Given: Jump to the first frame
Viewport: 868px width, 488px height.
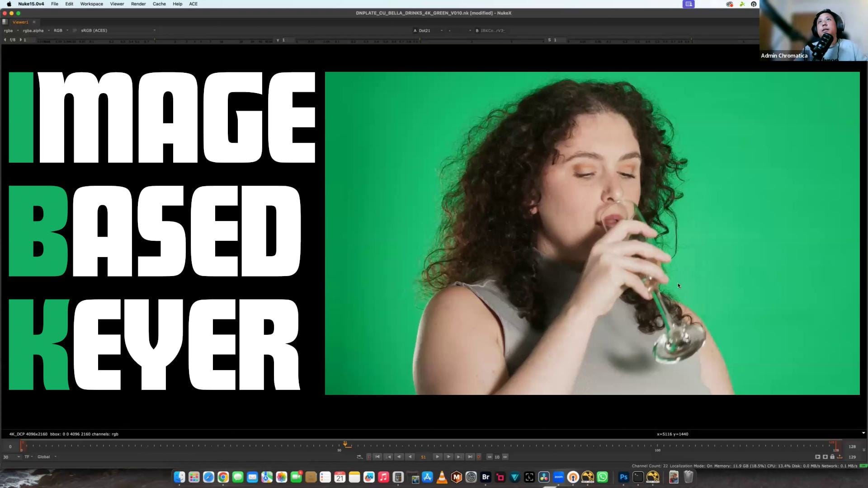Looking at the screenshot, I should tap(377, 457).
